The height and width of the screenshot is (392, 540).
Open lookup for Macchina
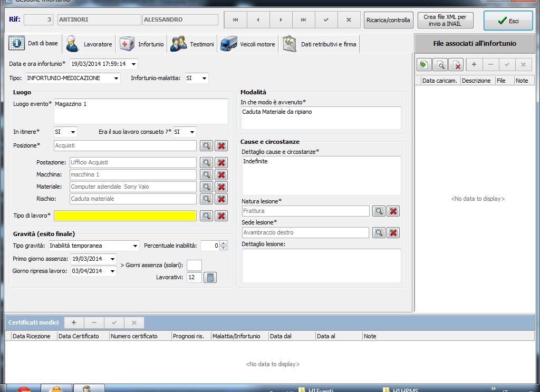[206, 174]
